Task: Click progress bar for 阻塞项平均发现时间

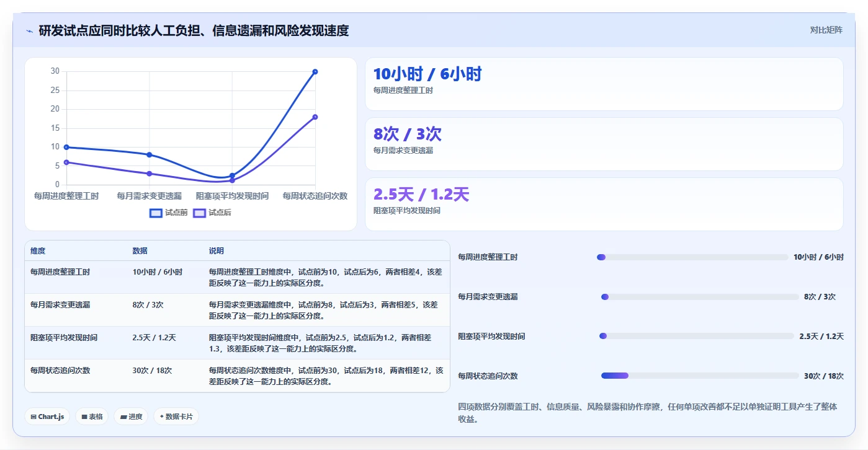Action: 697,337
